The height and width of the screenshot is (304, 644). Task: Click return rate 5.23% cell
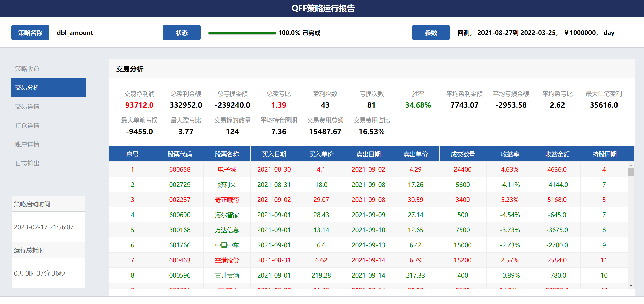coord(510,200)
